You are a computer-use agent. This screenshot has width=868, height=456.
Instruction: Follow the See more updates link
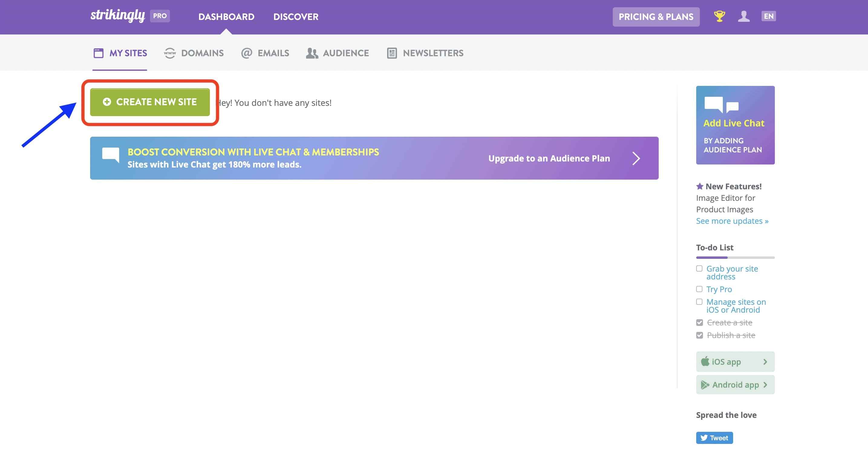click(x=732, y=221)
